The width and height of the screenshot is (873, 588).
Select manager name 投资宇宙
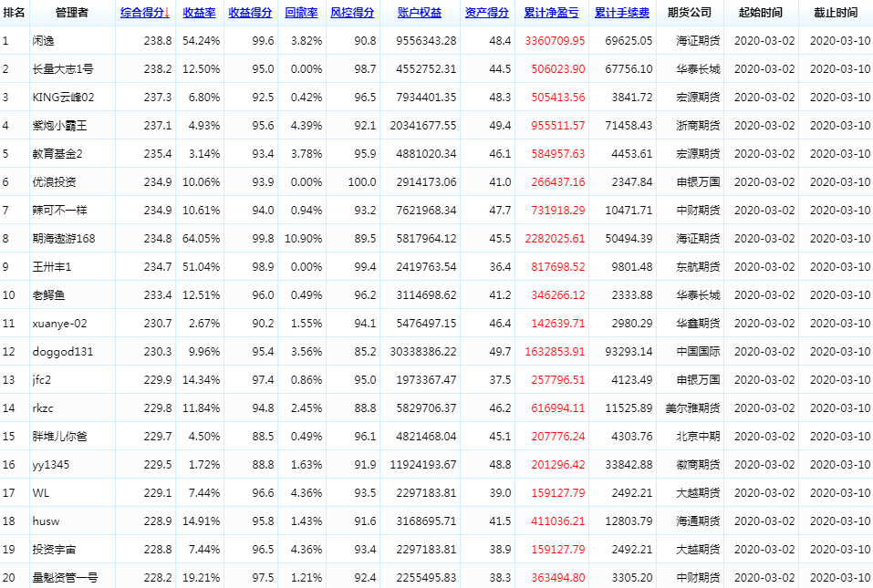54,551
